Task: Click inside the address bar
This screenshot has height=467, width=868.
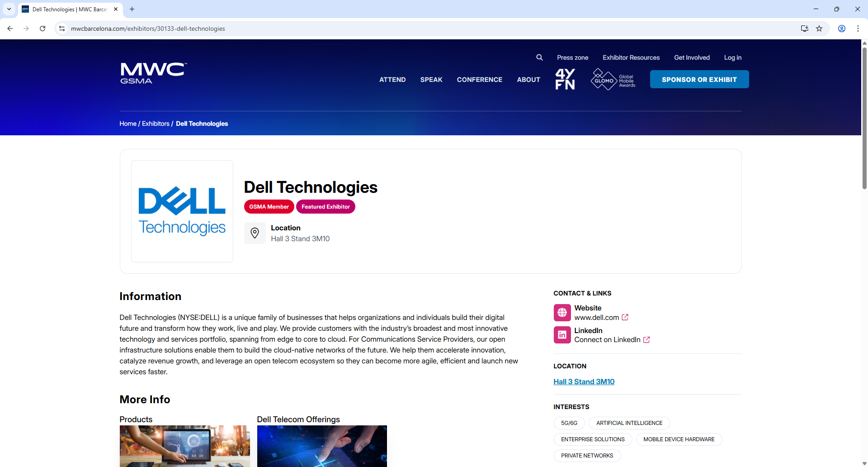Action: pyautogui.click(x=271, y=28)
